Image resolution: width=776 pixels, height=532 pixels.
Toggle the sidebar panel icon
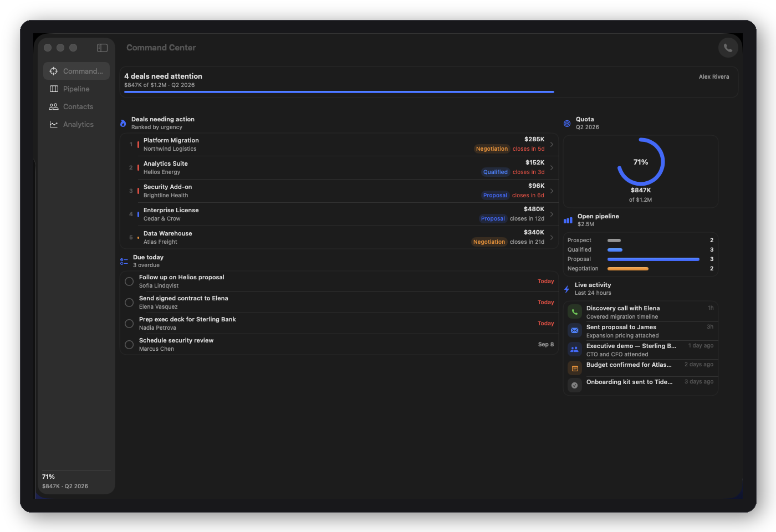point(102,48)
